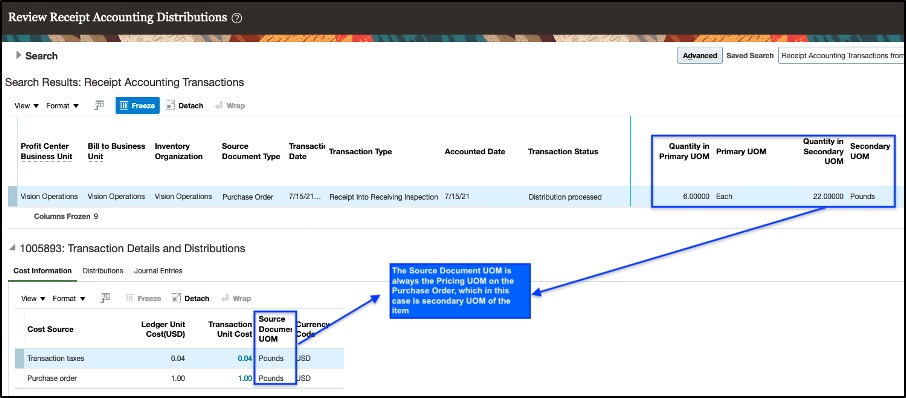
Task: Click Transaction Type column header
Action: click(361, 151)
